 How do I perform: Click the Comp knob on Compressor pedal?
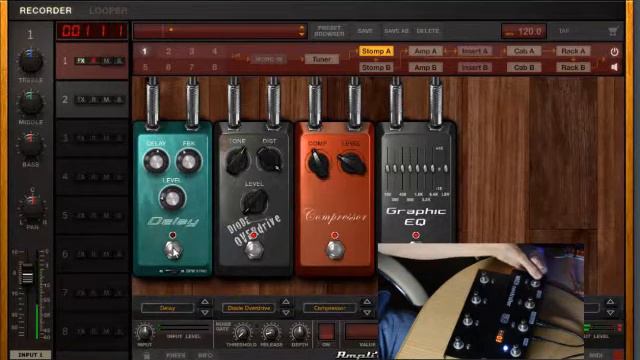(318, 163)
